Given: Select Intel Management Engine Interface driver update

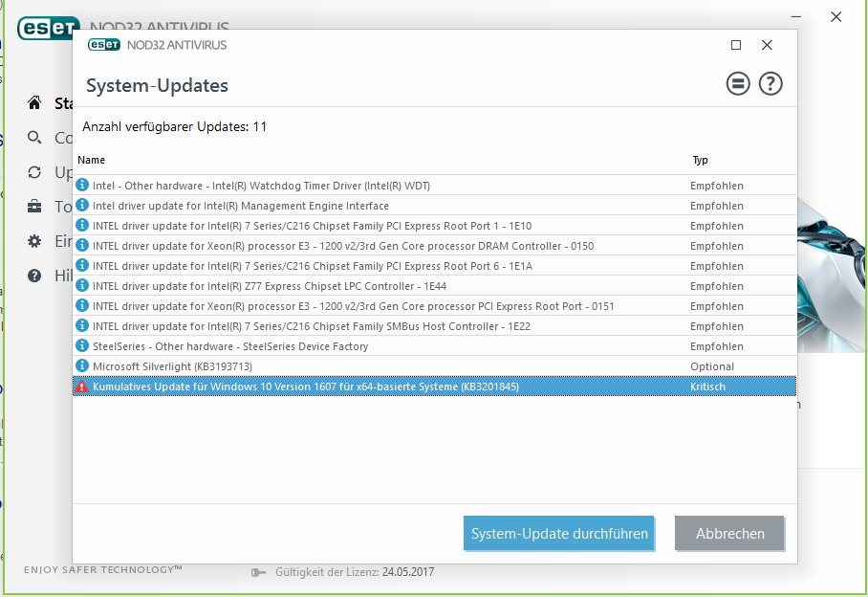Looking at the screenshot, I should coord(435,206).
